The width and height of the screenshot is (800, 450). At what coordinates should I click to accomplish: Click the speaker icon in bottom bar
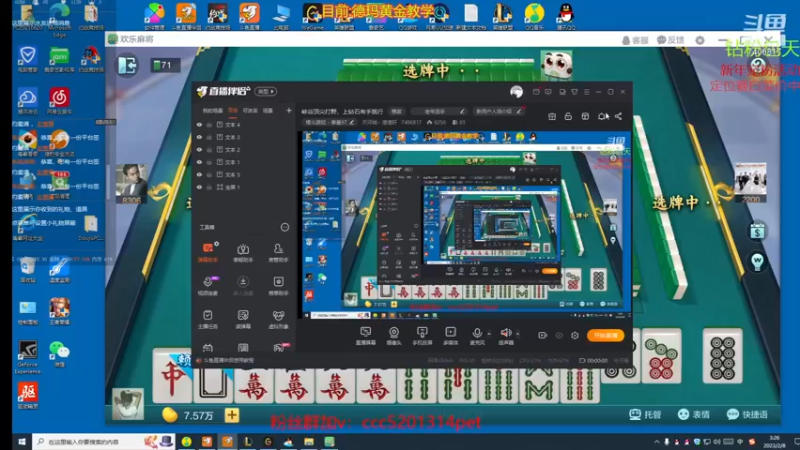click(x=506, y=333)
